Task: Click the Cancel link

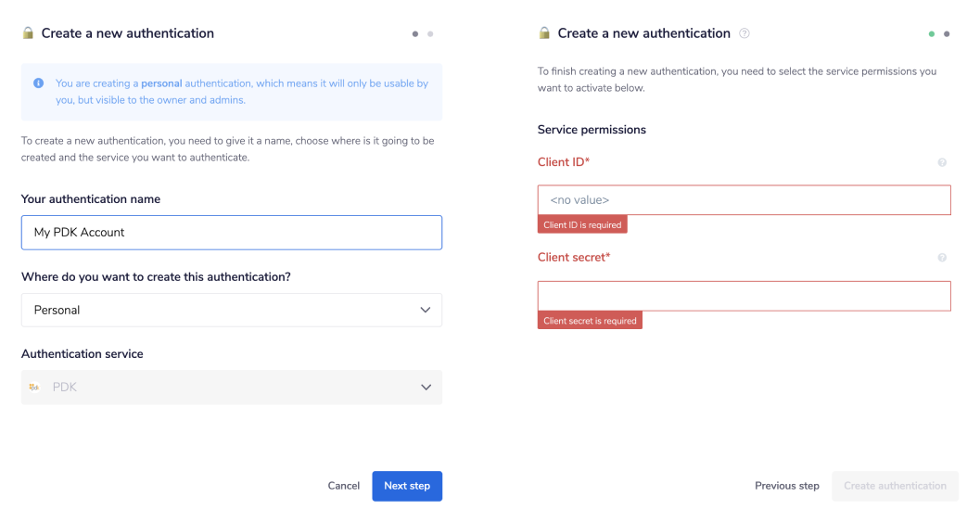Action: point(343,486)
